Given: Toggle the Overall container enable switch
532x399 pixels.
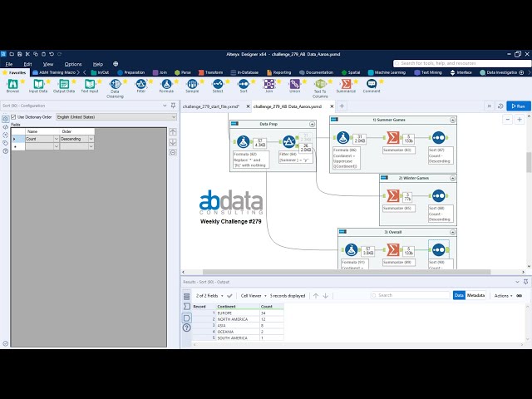Looking at the screenshot, I should [342, 232].
